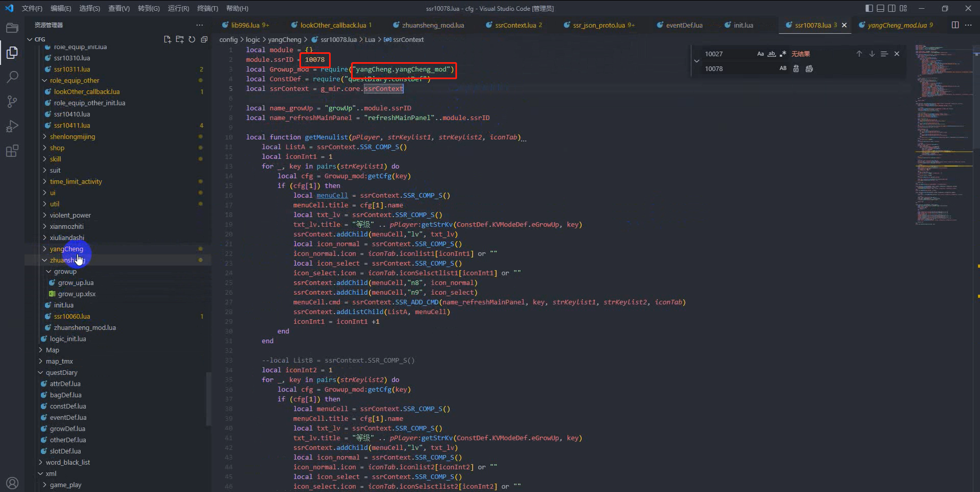Open the Search view in activity bar

pyautogui.click(x=12, y=77)
